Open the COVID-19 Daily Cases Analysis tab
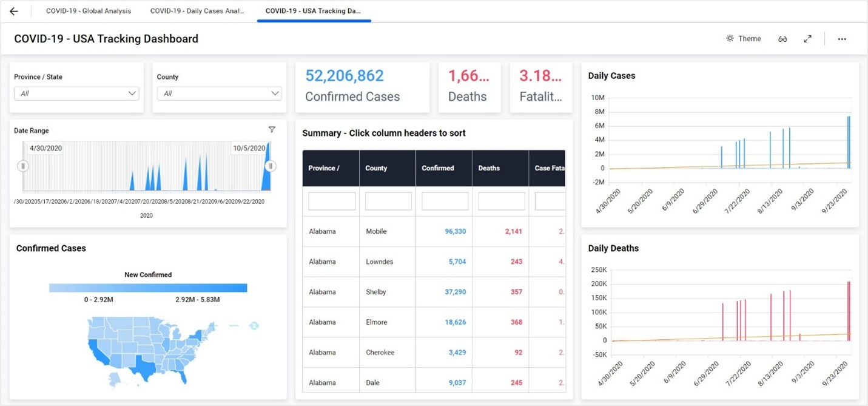868x406 pixels. tap(196, 10)
